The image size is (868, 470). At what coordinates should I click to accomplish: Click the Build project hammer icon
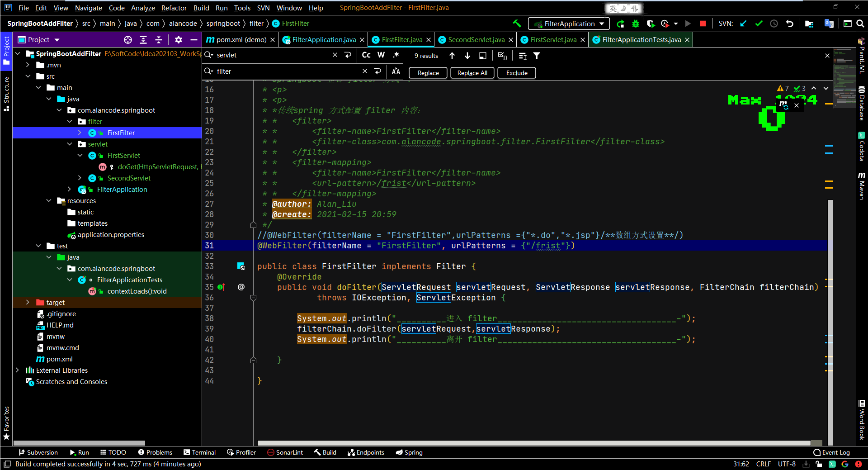tap(517, 24)
